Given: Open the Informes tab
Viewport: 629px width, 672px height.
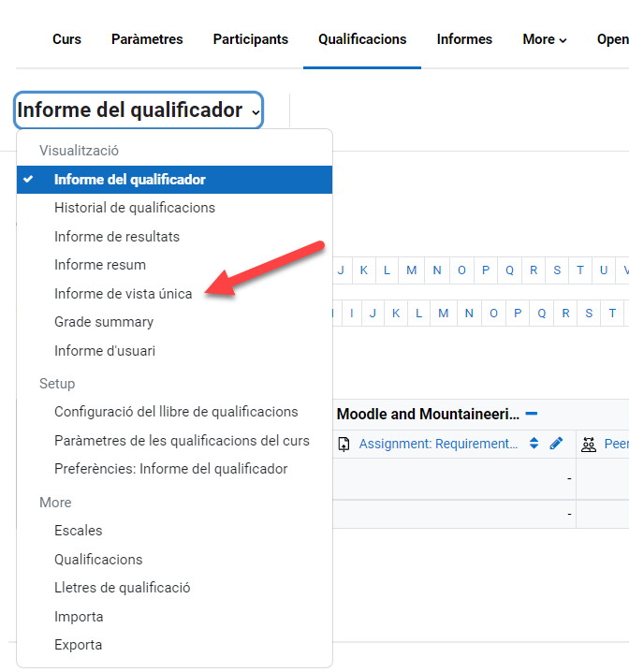Looking at the screenshot, I should pos(464,39).
